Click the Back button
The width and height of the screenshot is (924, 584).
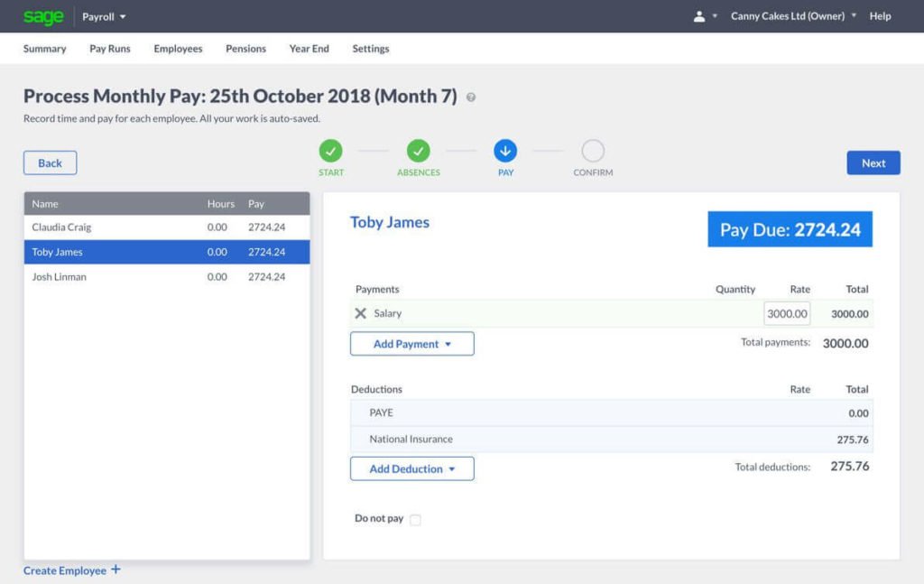[51, 162]
